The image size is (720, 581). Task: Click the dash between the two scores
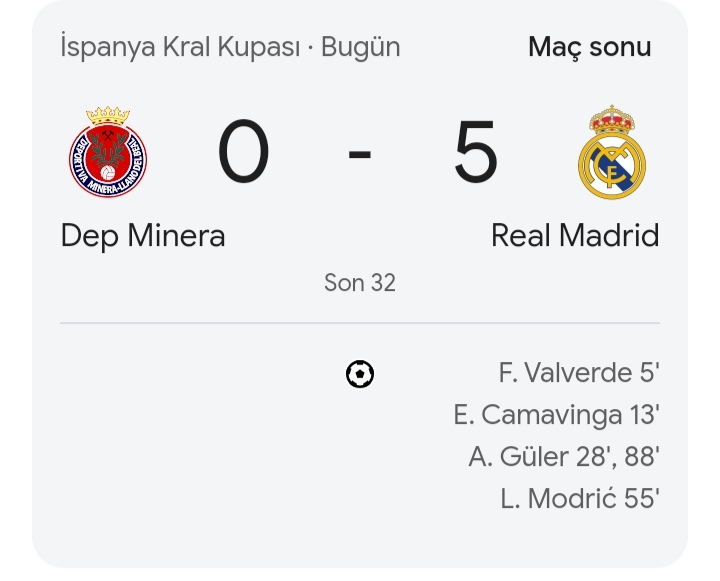pos(360,154)
